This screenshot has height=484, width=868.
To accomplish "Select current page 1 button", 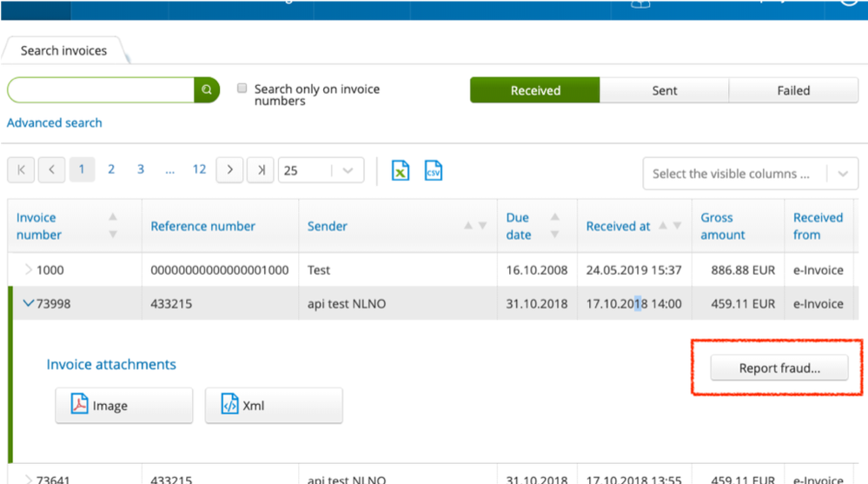I will coord(82,169).
